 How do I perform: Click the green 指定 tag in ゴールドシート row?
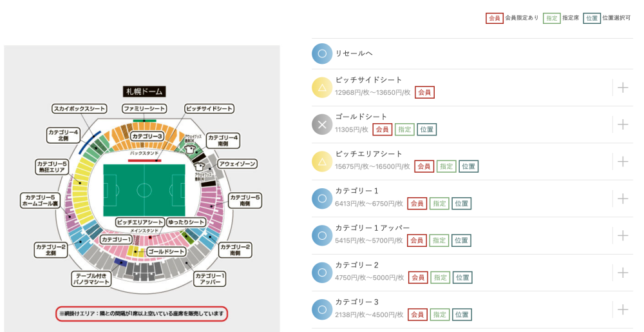[x=404, y=130]
